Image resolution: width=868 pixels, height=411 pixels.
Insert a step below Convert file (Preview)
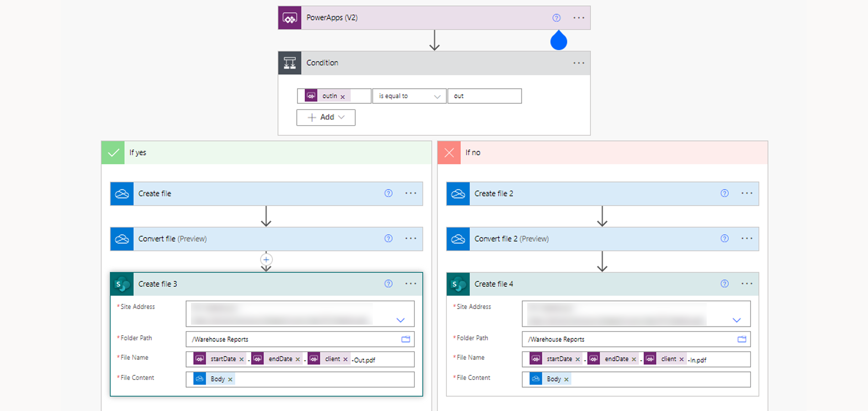[266, 259]
